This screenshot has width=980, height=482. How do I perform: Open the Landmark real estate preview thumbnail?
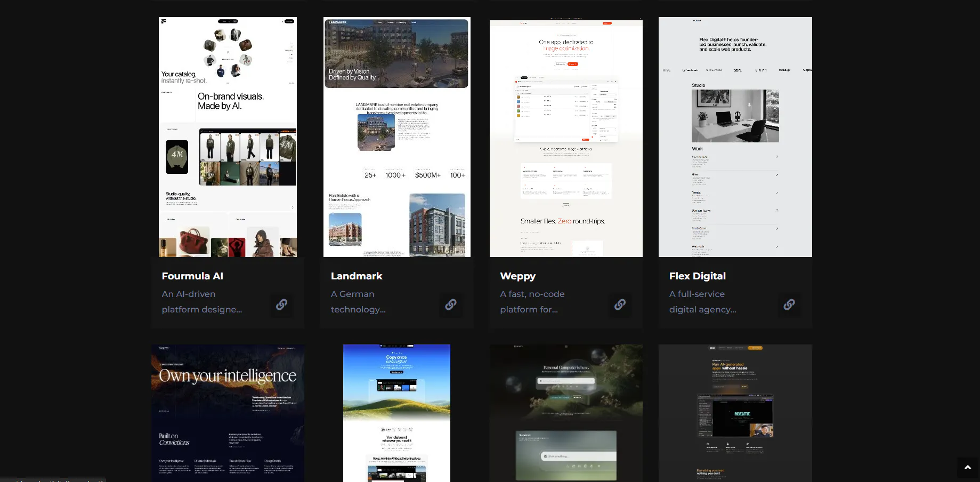point(397,137)
